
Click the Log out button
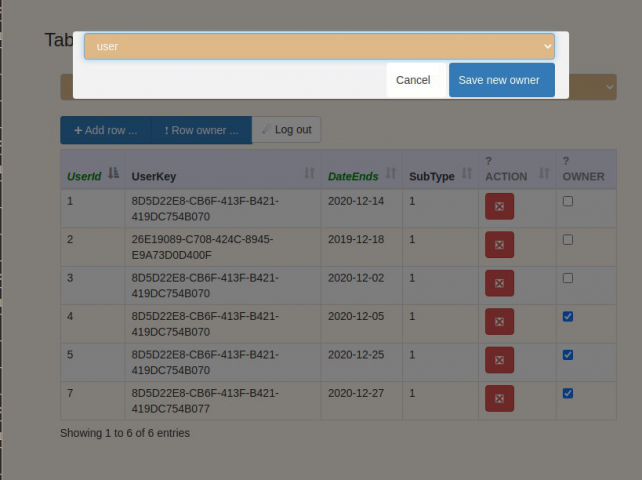287,130
